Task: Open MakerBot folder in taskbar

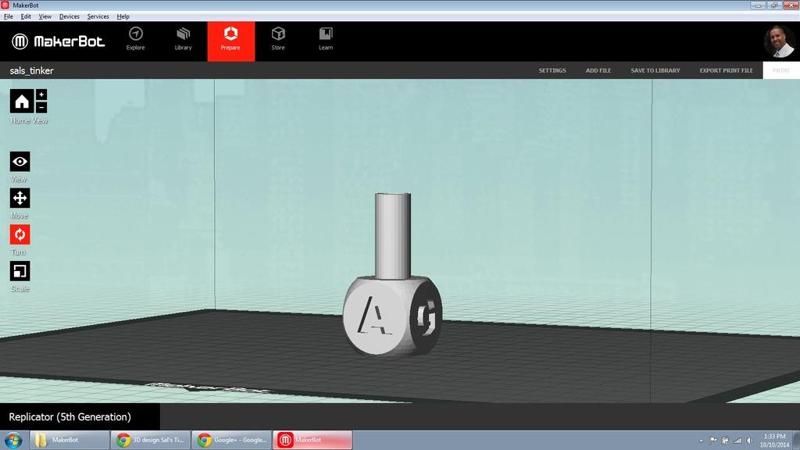Action: tap(69, 440)
